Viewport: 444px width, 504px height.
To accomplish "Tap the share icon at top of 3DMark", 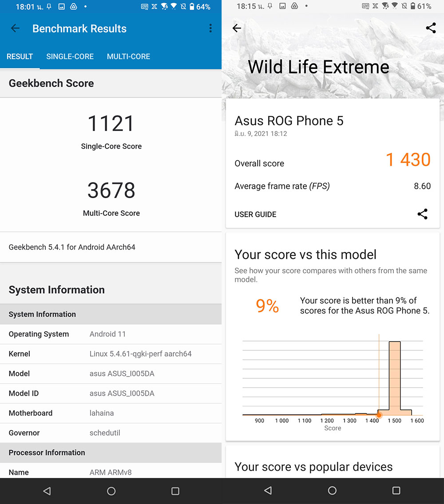I will click(430, 28).
